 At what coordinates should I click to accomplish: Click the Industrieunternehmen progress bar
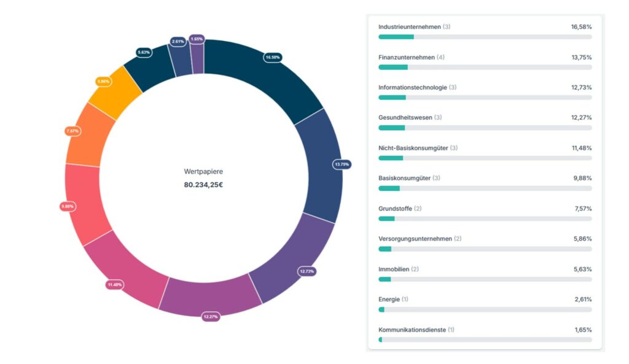coord(485,37)
